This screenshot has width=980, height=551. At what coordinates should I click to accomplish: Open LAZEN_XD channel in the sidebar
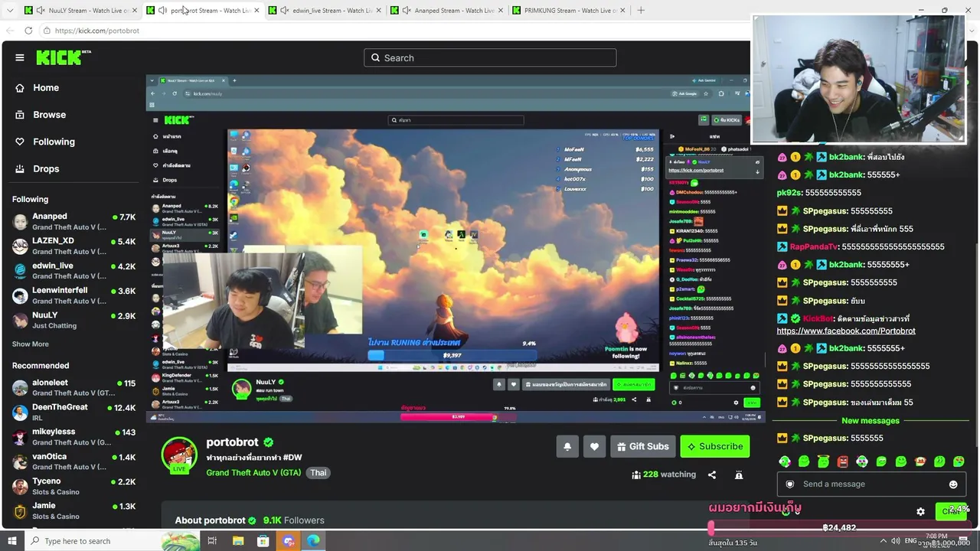73,246
